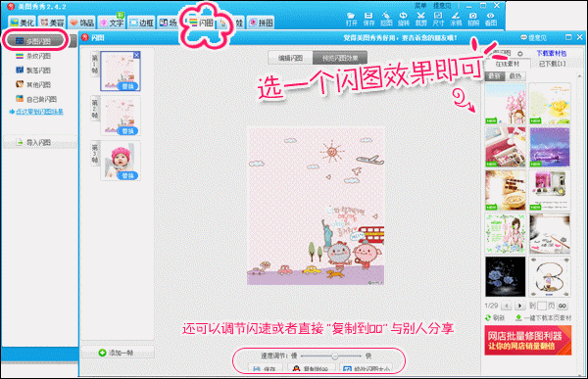Open the 拼图 collage tab

tap(262, 23)
